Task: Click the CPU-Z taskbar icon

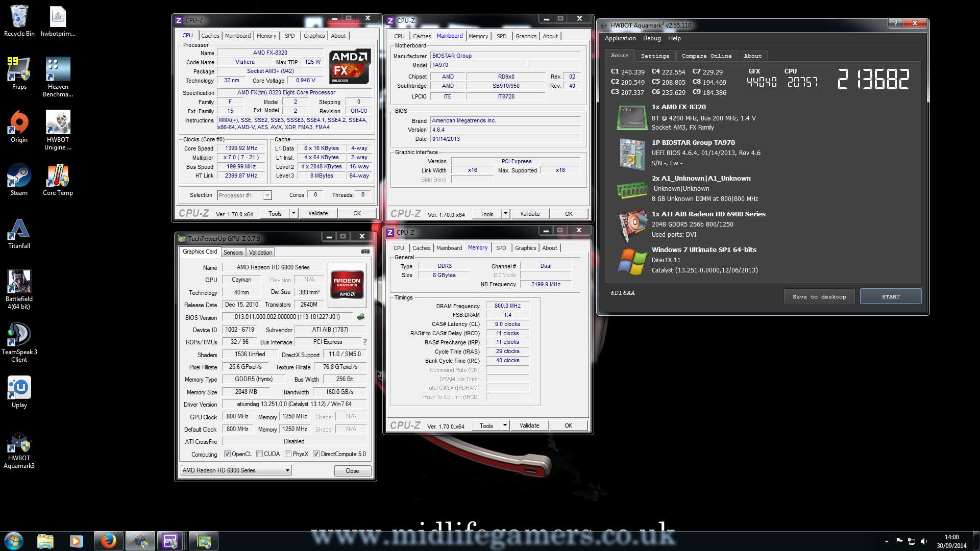Action: pos(170,541)
